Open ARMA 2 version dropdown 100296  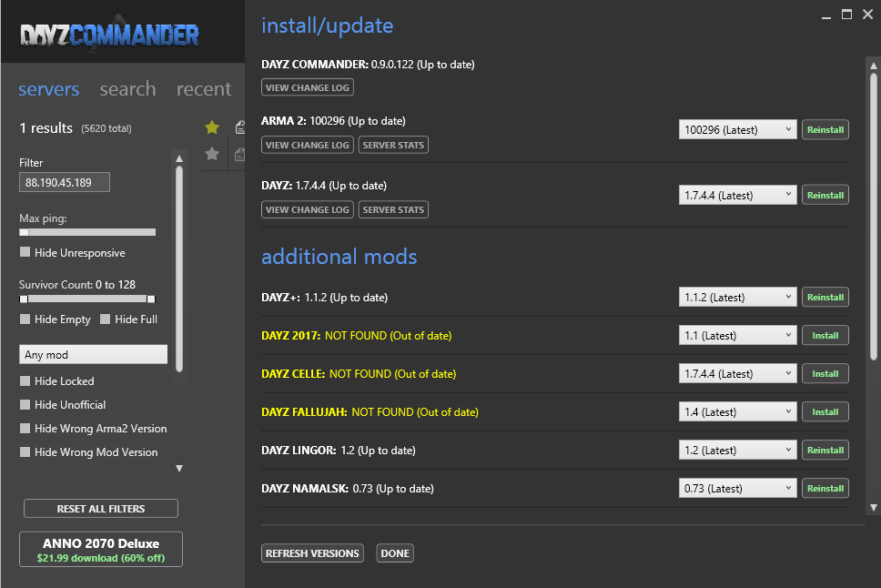point(737,130)
